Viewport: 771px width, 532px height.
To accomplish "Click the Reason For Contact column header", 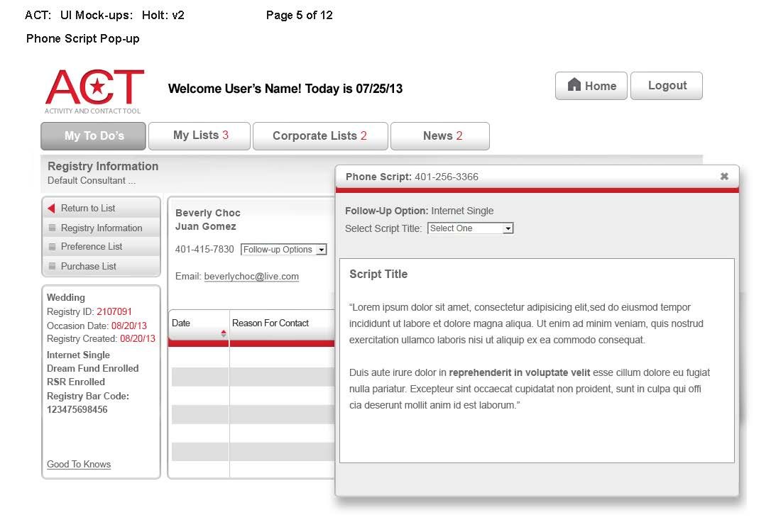I will [x=270, y=323].
